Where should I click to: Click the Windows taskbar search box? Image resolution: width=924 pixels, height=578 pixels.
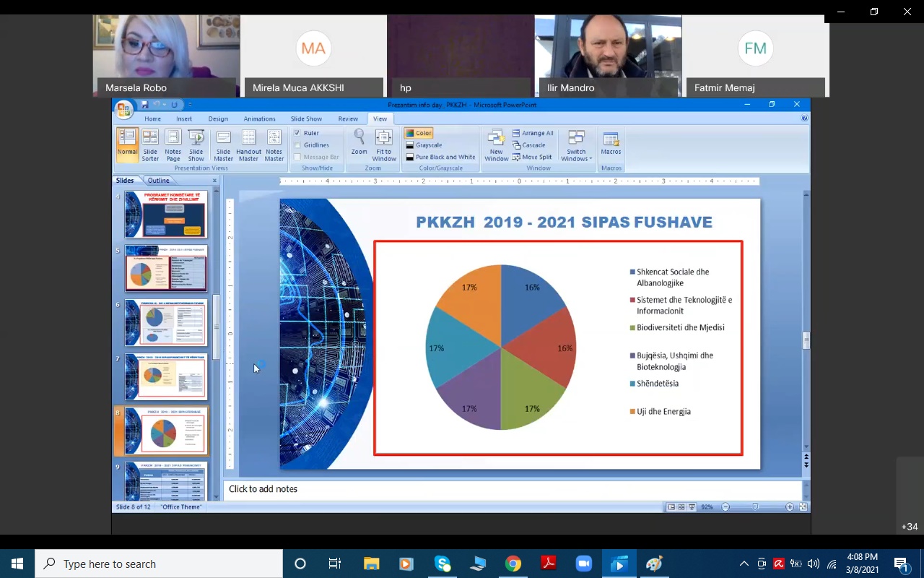(159, 564)
